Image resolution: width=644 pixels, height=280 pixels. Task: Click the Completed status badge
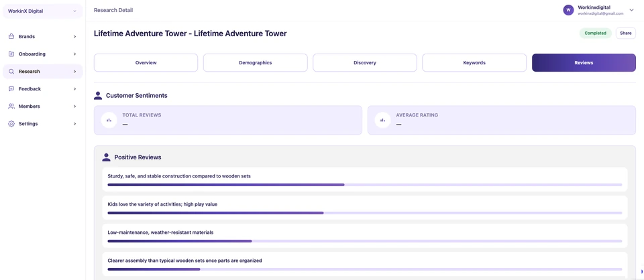click(595, 33)
